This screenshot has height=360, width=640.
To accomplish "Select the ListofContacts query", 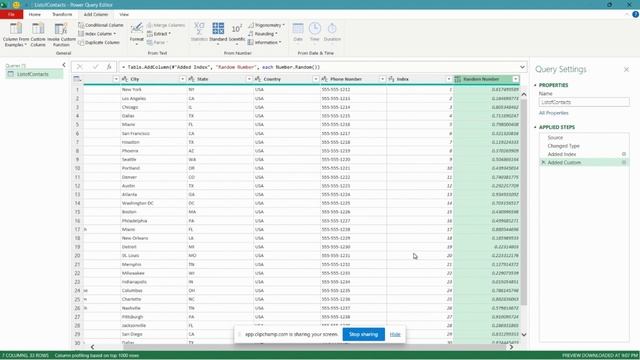I will (34, 74).
